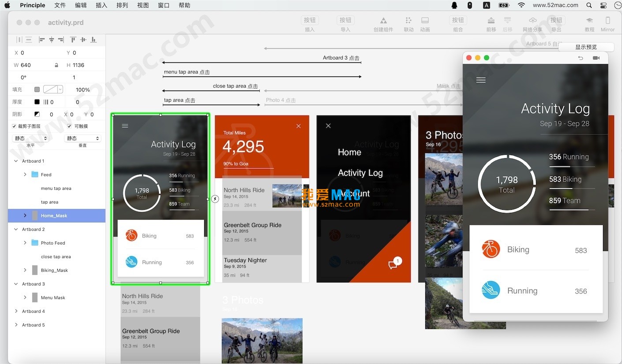Click hamburger menu icon on Artboard 1 canvas
Image resolution: width=622 pixels, height=364 pixels.
pos(125,126)
